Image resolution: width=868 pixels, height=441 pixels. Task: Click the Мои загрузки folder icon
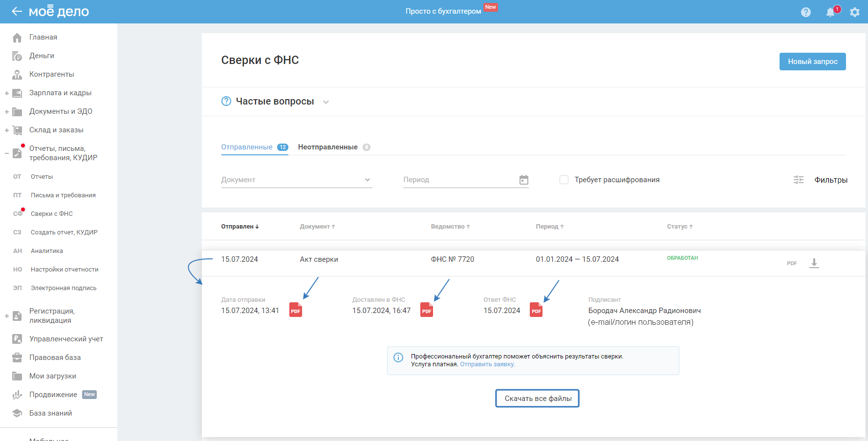pos(17,376)
